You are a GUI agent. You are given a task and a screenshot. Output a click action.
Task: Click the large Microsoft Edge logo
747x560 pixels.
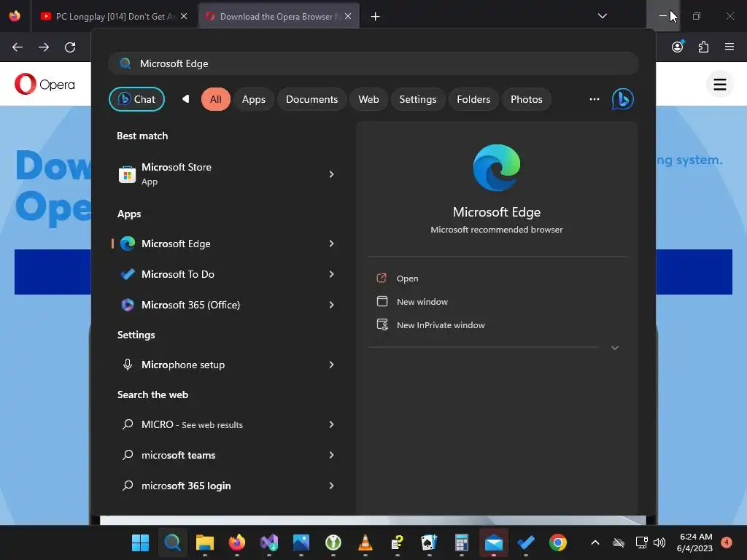[x=496, y=168]
